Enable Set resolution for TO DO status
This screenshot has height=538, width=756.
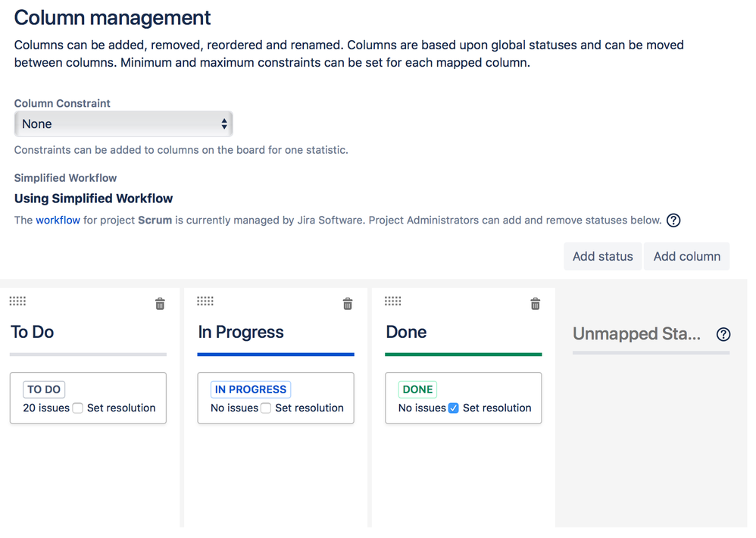pyautogui.click(x=77, y=408)
